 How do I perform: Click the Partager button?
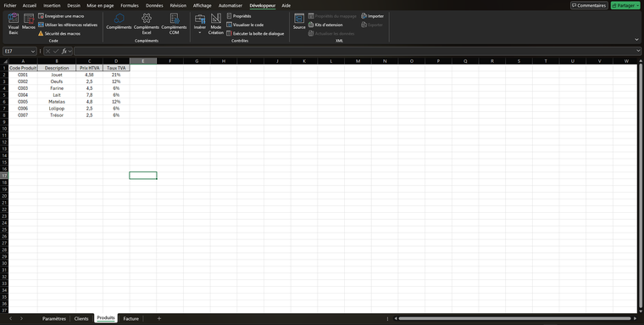625,6
